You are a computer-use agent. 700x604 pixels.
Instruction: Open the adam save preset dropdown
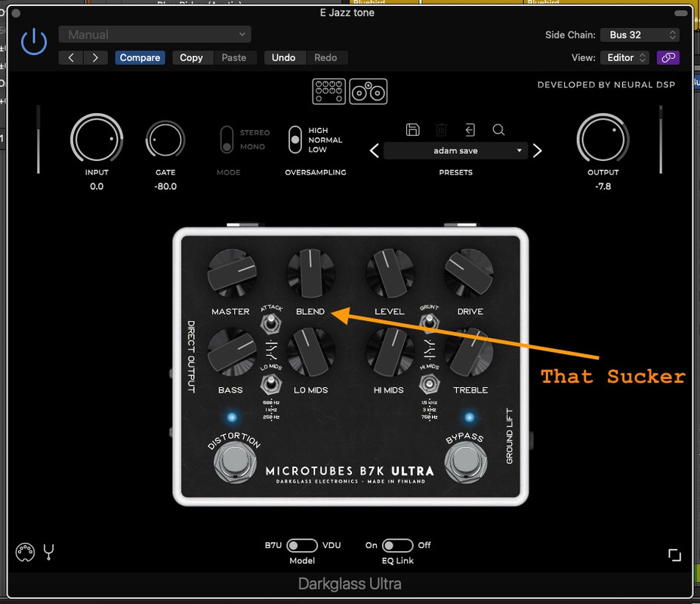(455, 151)
